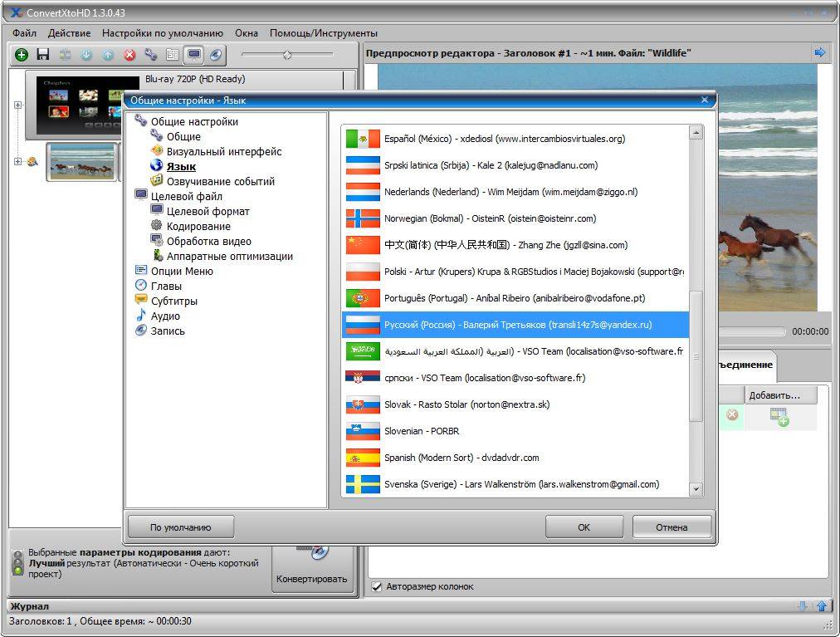Viewport: 840px width, 637px height.
Task: Select the Blu-ray menu thumbnail
Action: coord(80,105)
